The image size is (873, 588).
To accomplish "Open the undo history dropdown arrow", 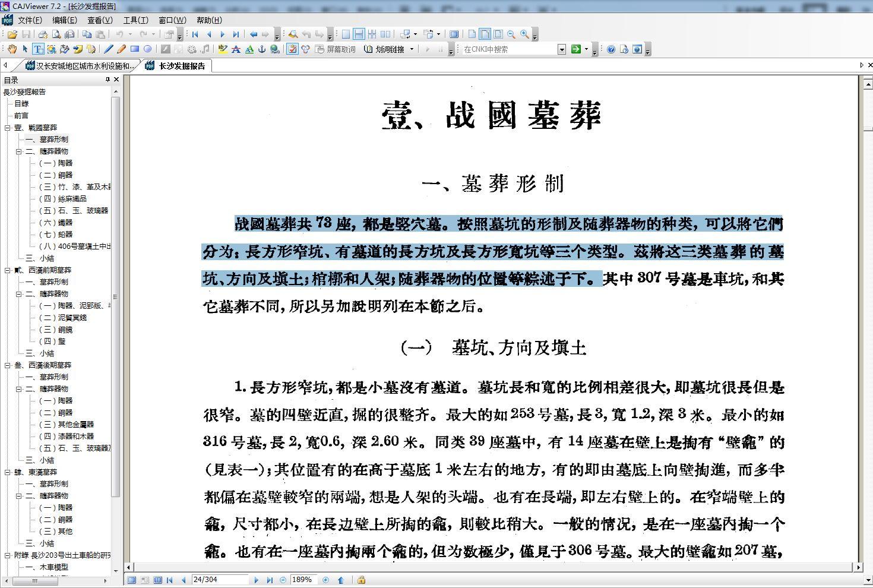I will (x=130, y=34).
